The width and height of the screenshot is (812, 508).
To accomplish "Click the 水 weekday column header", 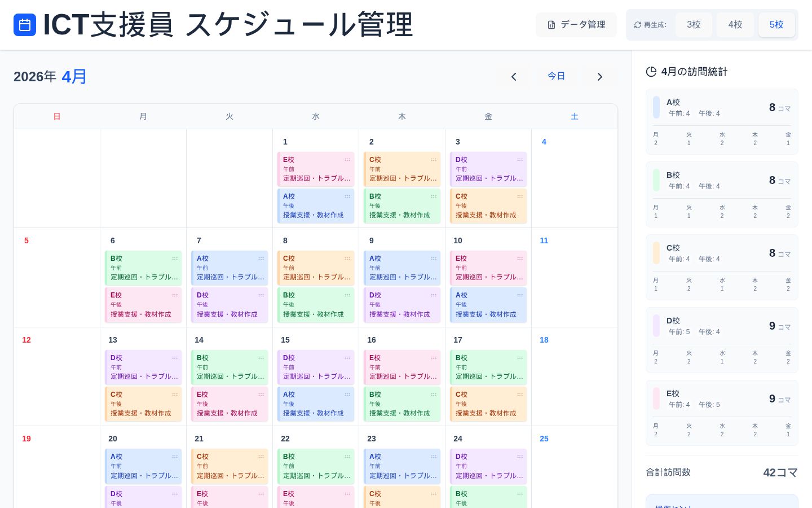I will 316,116.
